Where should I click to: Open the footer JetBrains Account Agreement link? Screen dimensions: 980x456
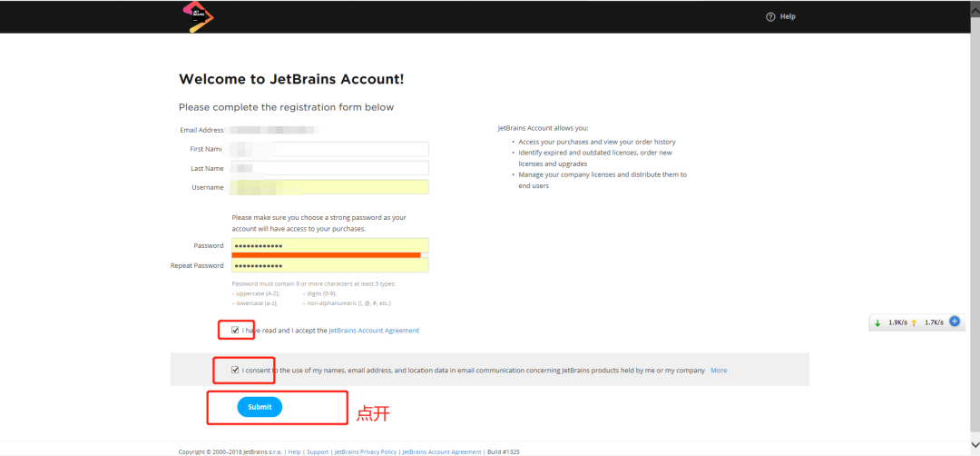(x=442, y=451)
